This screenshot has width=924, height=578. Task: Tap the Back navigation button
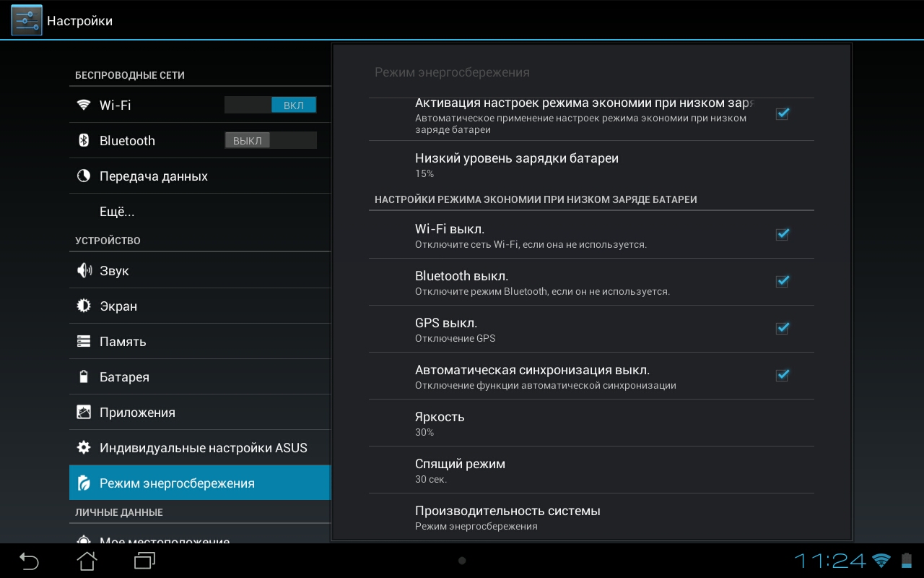point(29,561)
